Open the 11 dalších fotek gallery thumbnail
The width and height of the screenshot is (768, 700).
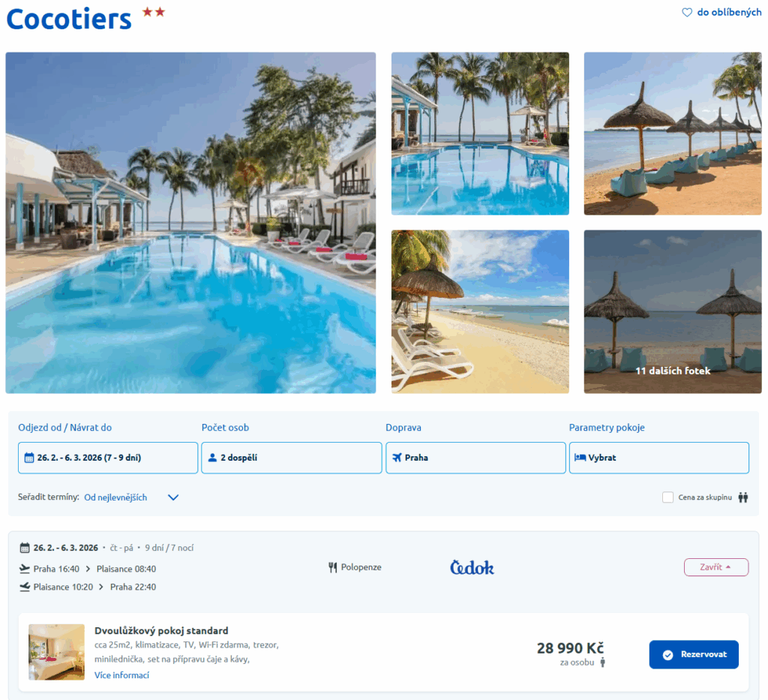[x=673, y=311]
